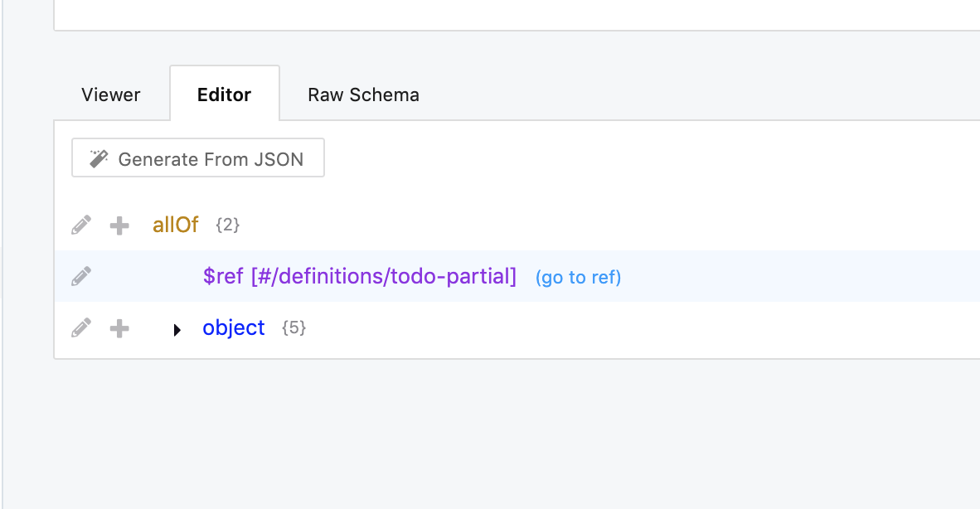This screenshot has height=509, width=980.
Task: Click the pencil icon on the object row
Action: [x=81, y=328]
